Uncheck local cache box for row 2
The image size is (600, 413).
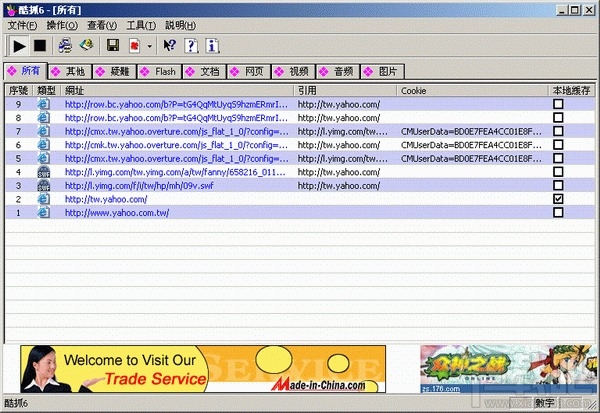tap(558, 199)
